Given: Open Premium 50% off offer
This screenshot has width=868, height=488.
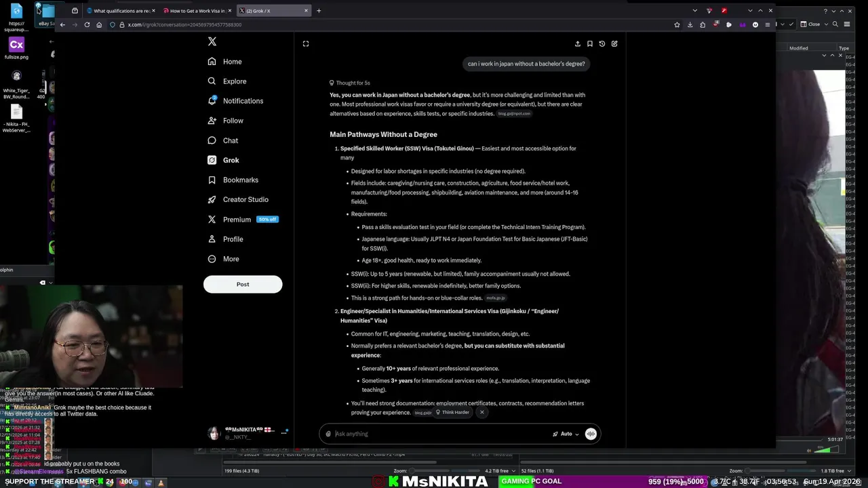Looking at the screenshot, I should pyautogui.click(x=243, y=220).
